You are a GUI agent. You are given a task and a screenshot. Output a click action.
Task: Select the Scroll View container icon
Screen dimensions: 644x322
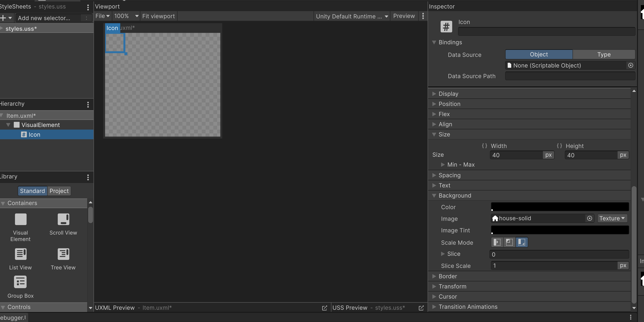[x=63, y=219]
